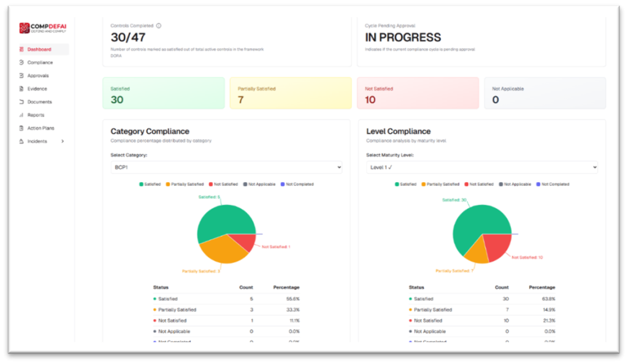Click the Evidence file icon in sidebar
The width and height of the screenshot is (628, 364).
[21, 89]
